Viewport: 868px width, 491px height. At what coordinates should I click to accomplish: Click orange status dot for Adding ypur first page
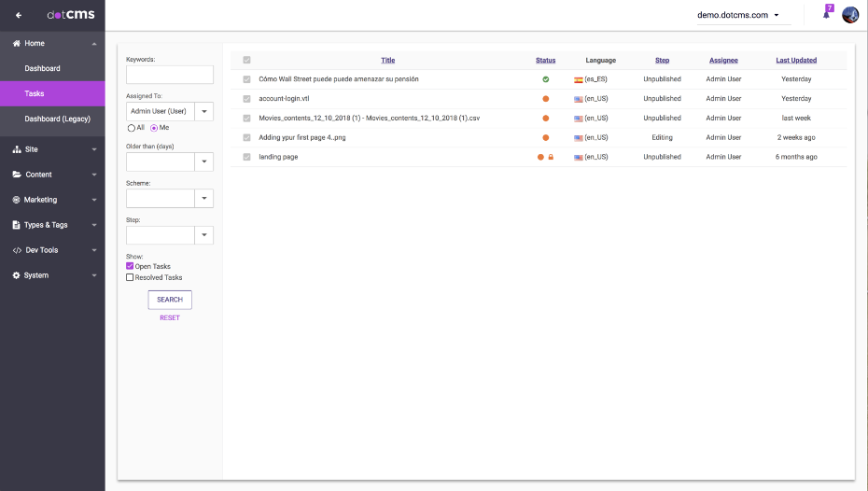(545, 137)
